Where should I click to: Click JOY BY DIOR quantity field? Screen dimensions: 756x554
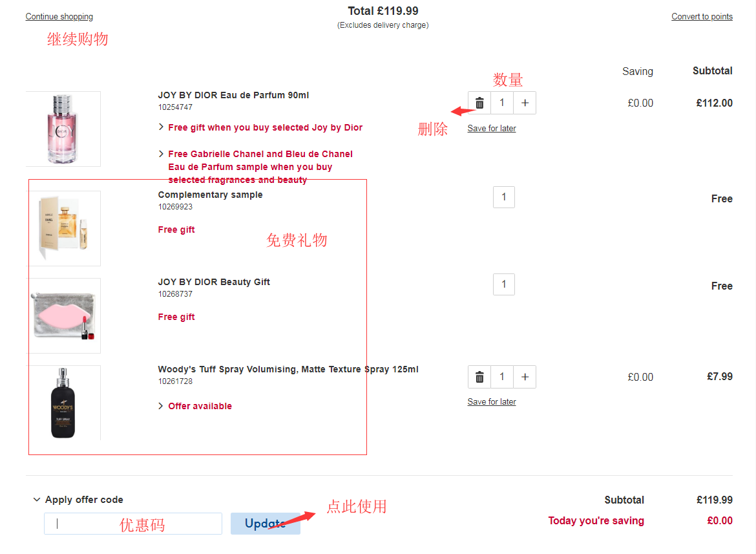(x=502, y=103)
